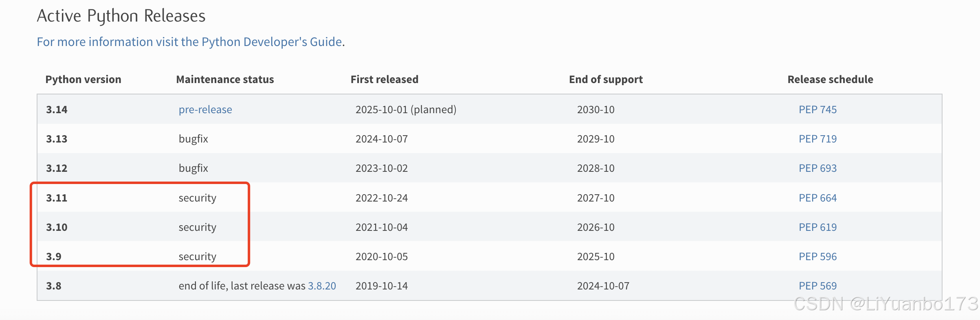Open PEP 619 release schedule
The height and width of the screenshot is (320, 980).
click(817, 227)
